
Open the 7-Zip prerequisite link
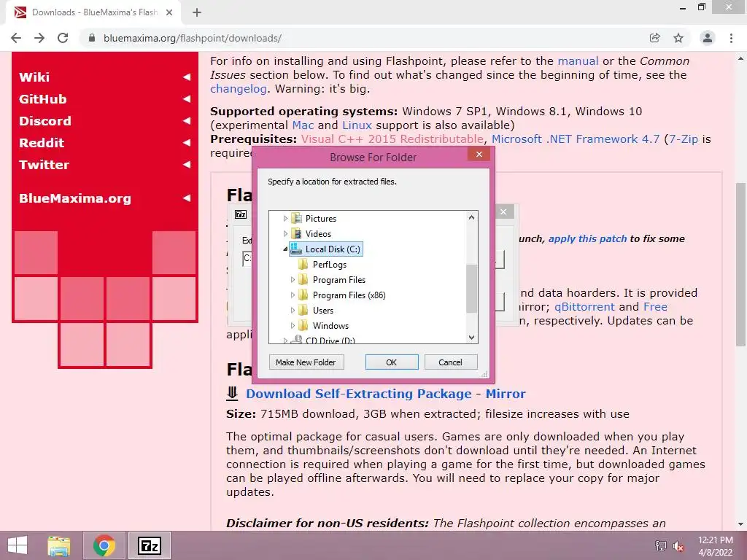683,139
